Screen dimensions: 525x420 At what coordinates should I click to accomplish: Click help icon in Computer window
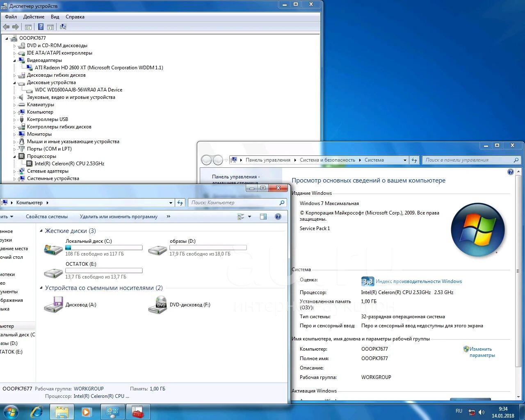pyautogui.click(x=278, y=217)
